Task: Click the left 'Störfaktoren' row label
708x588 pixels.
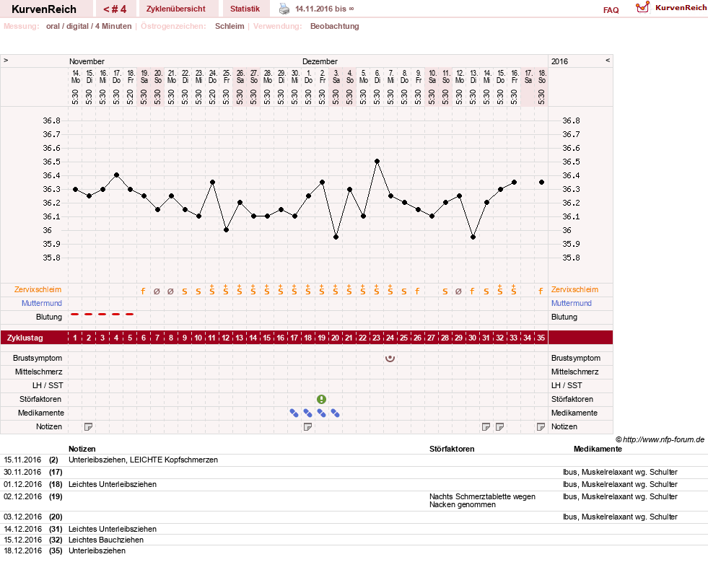Action: click(x=40, y=399)
